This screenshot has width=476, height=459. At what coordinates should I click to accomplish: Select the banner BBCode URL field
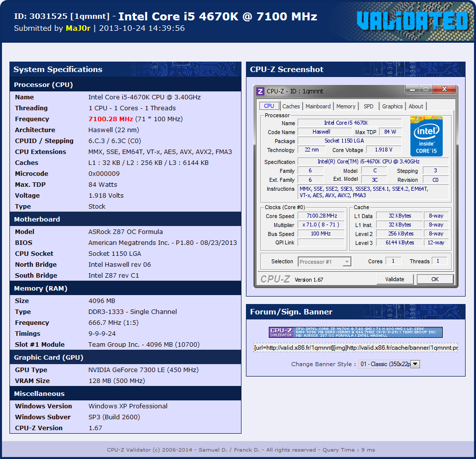tap(355, 348)
